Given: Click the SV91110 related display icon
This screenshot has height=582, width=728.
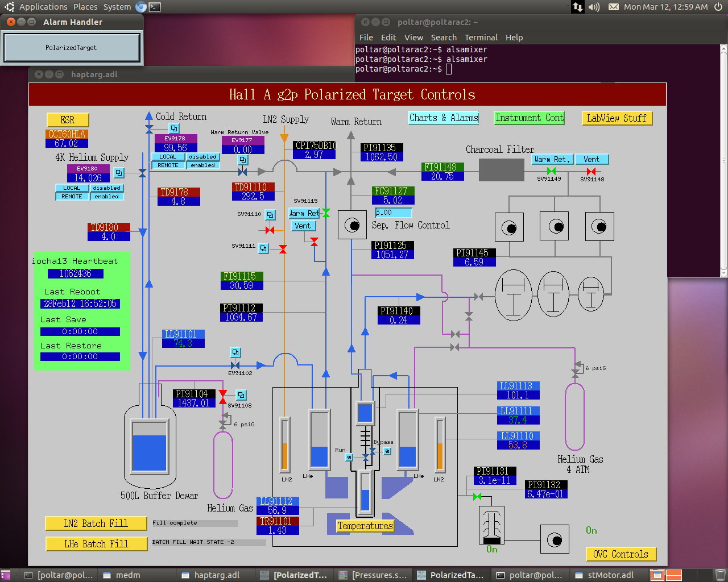Looking at the screenshot, I should coord(271,215).
